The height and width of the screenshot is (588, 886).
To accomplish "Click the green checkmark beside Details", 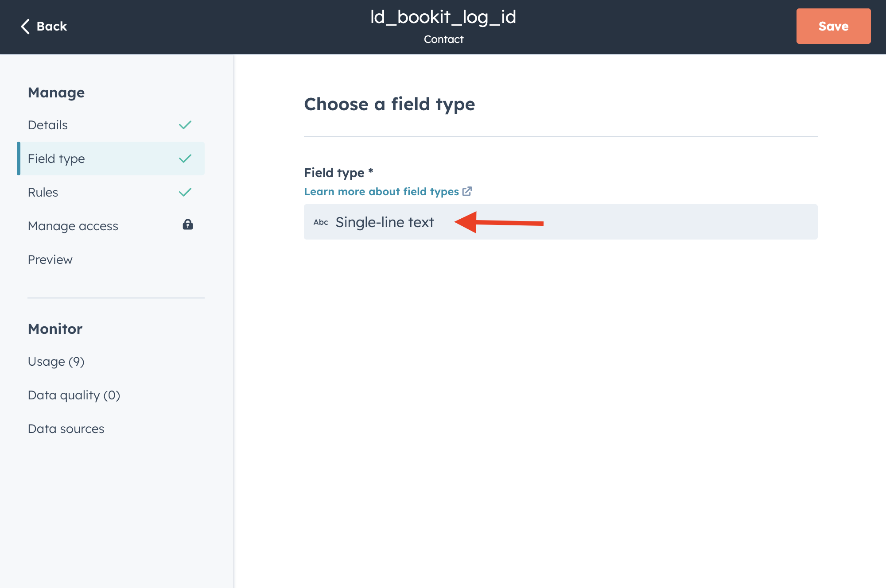I will tap(185, 125).
